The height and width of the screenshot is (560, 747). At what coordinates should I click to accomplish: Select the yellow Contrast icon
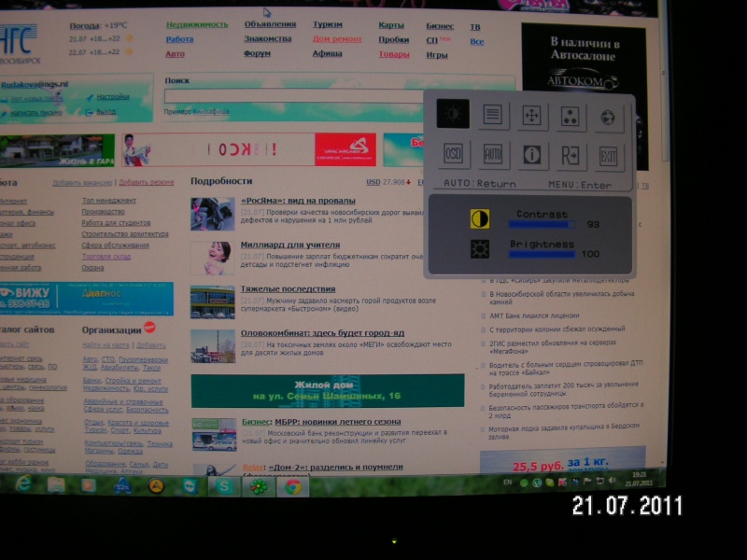[x=480, y=219]
